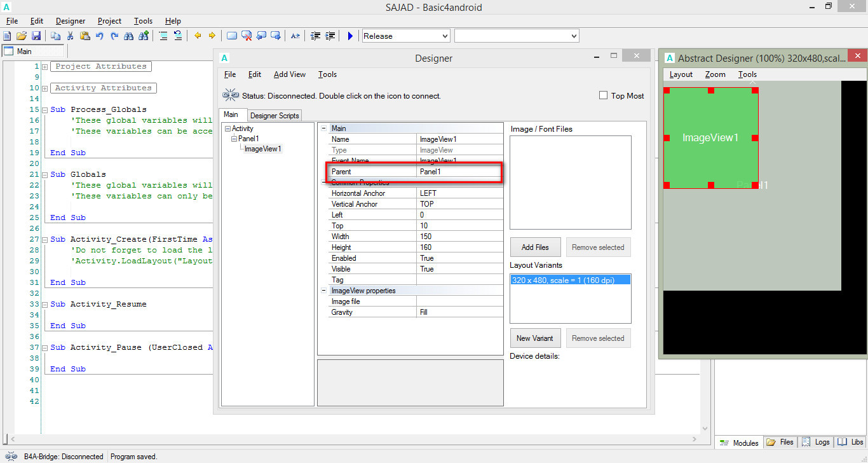Open the Add View menu
Screen dimensions: 868x463
coord(289,74)
